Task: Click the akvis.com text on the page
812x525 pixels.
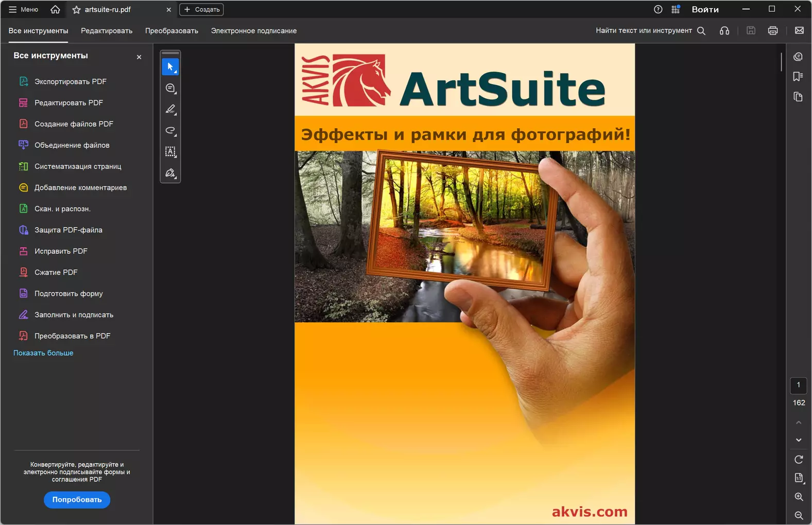Action: tap(590, 512)
